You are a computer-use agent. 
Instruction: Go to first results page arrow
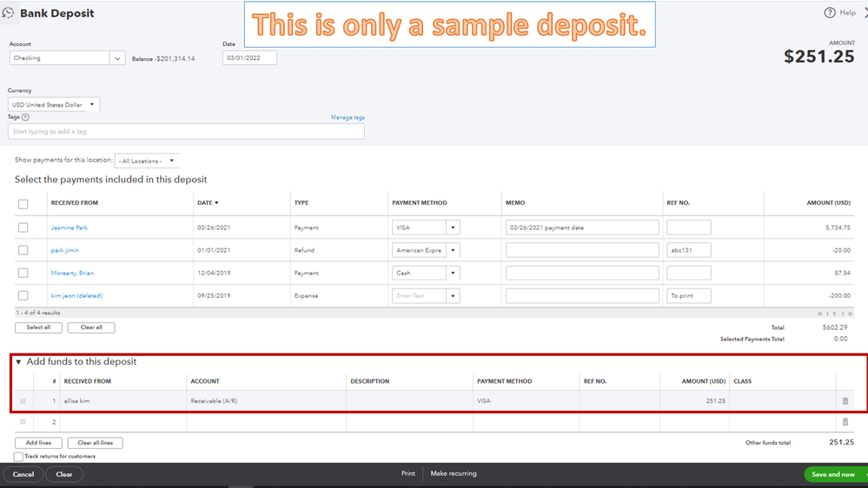coord(820,313)
